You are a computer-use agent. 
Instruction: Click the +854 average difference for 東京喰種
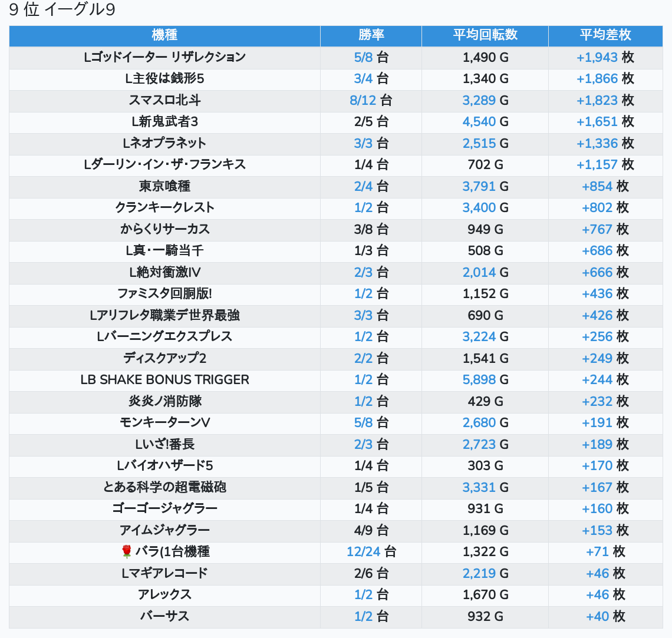pyautogui.click(x=597, y=186)
